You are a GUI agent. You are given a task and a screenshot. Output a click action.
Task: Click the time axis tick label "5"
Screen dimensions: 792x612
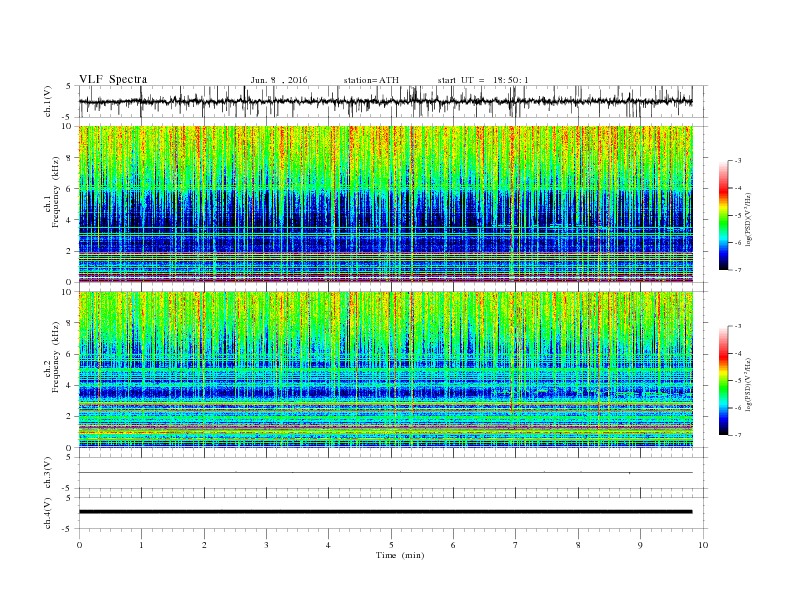(x=391, y=545)
